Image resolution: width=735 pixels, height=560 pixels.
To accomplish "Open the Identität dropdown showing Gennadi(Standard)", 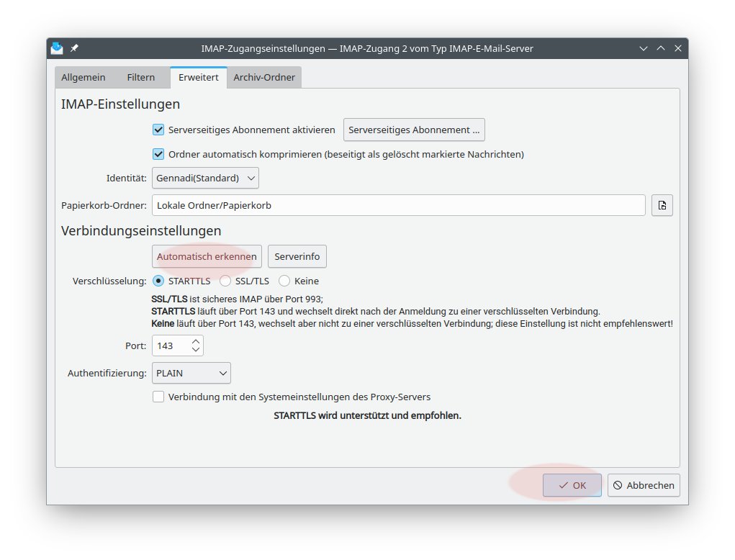I will 205,178.
